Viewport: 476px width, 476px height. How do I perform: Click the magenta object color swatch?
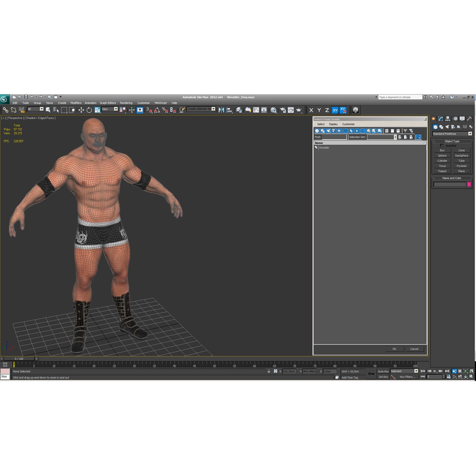point(469,184)
